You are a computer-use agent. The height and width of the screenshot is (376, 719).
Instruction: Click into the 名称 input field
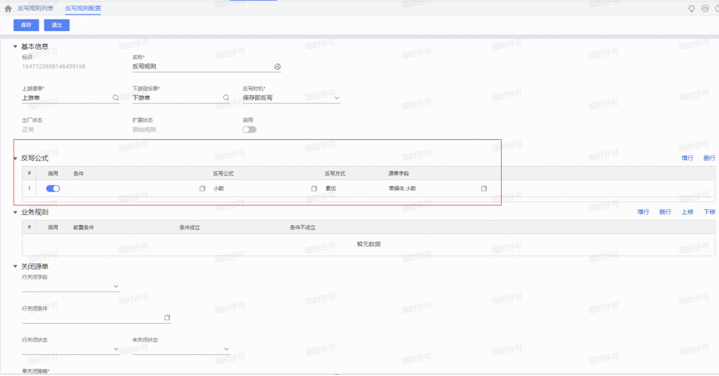[x=203, y=66]
